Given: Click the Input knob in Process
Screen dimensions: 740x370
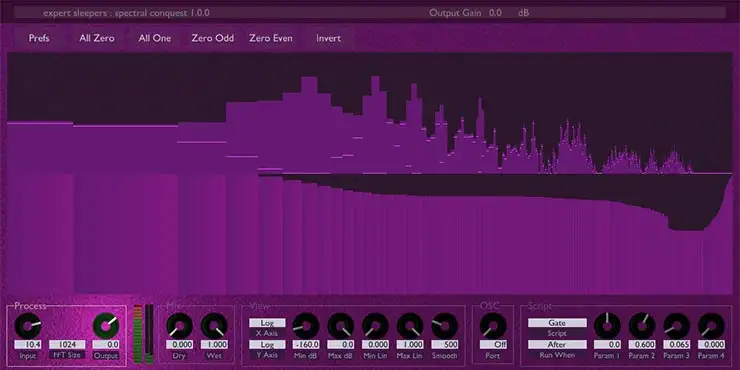Looking at the screenshot, I should 27,326.
